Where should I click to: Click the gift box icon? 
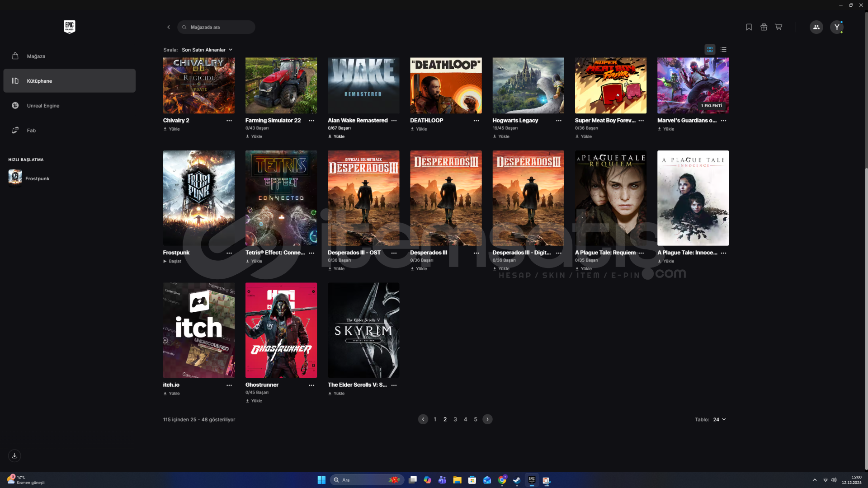[x=764, y=27]
